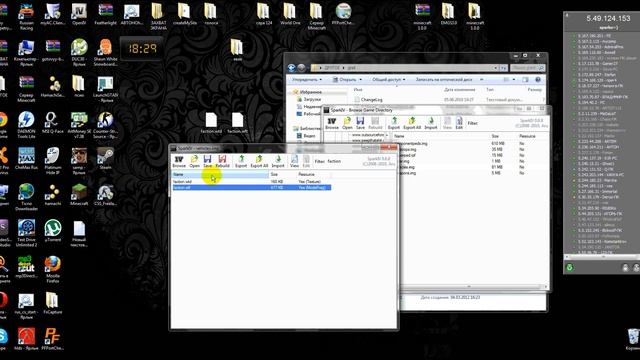The width and height of the screenshot is (640, 360).
Task: Click the 18:29 clock gadget
Action: click(141, 49)
